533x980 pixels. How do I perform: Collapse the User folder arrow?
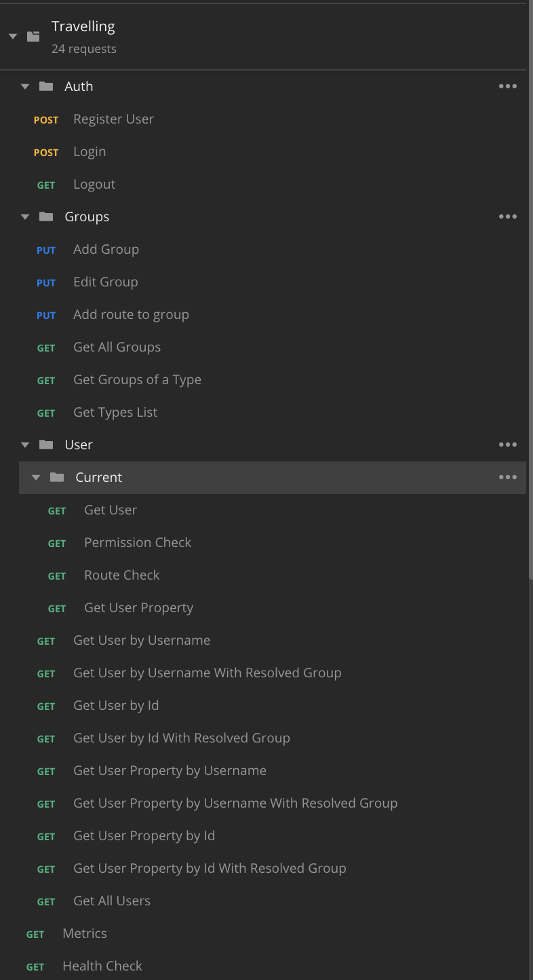point(26,445)
